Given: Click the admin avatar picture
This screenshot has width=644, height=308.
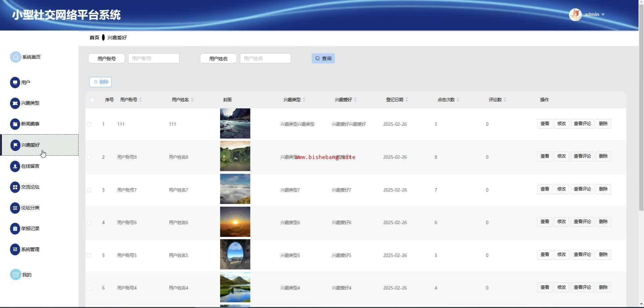Looking at the screenshot, I should coord(575,14).
